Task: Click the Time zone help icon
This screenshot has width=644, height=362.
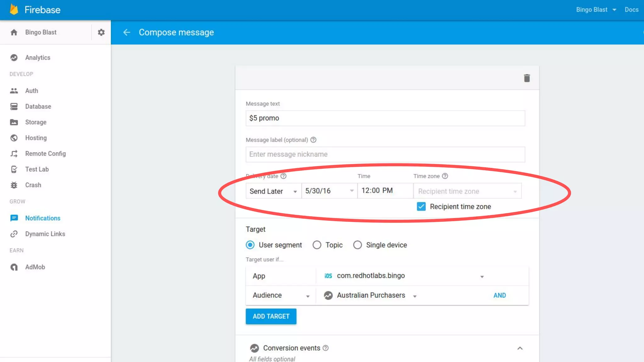Action: 445,176
